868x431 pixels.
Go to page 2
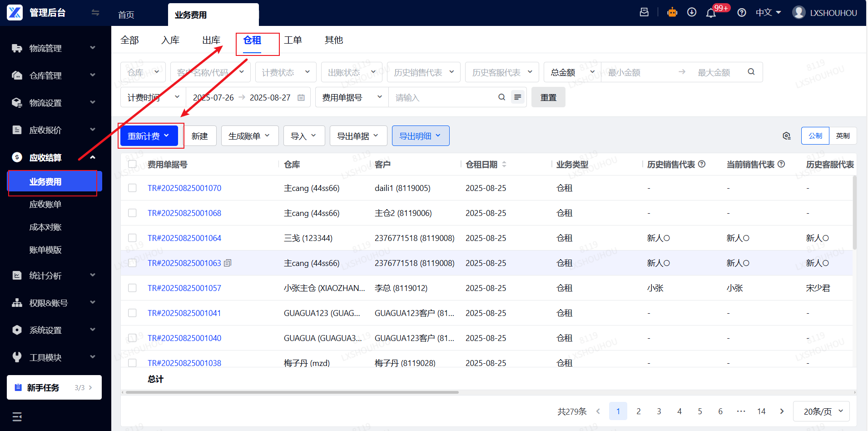(x=639, y=411)
